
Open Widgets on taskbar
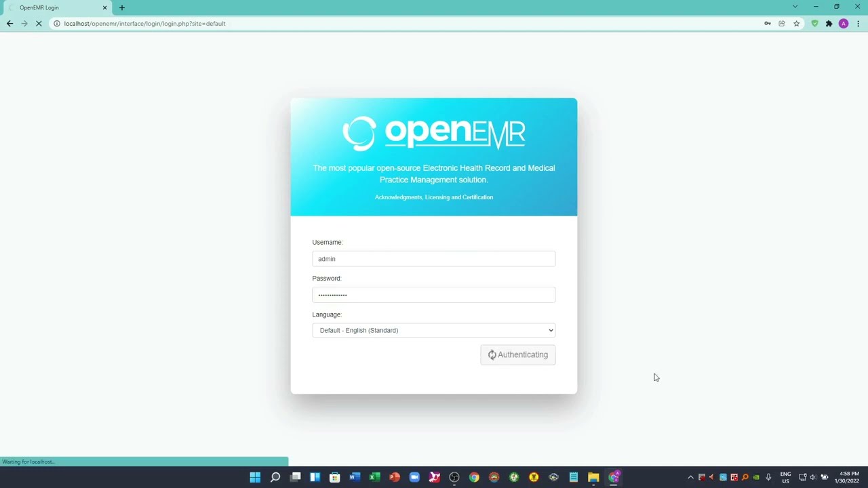click(x=315, y=477)
